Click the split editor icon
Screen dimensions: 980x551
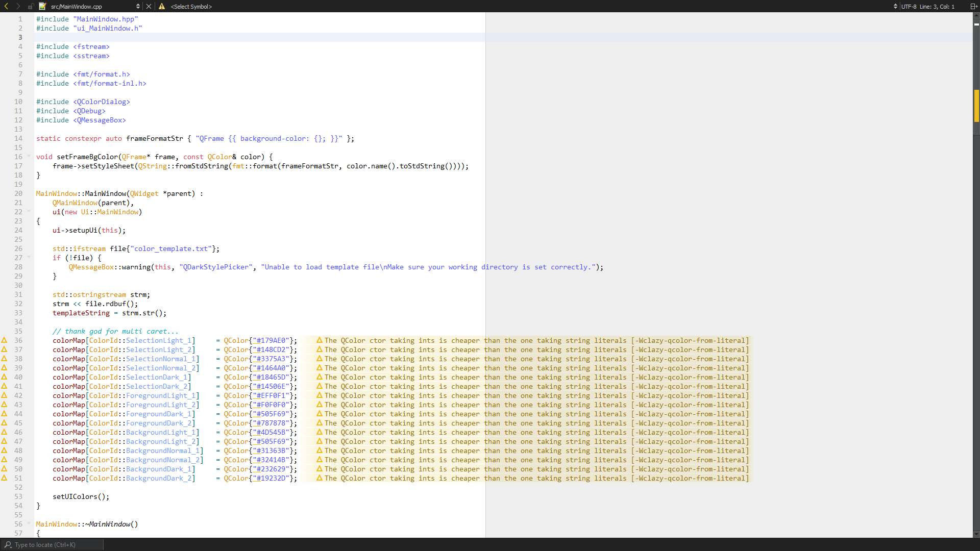pos(973,6)
